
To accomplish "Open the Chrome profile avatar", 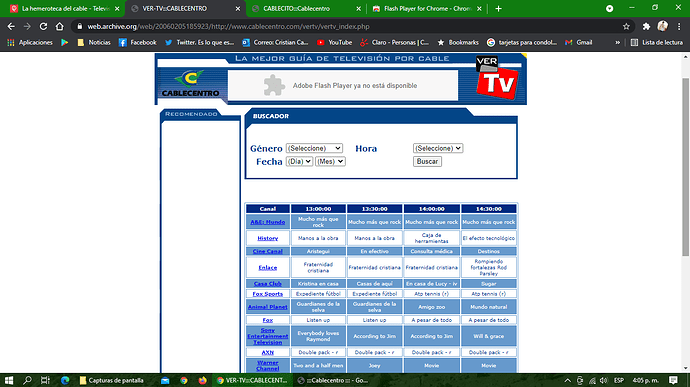I will coord(662,26).
